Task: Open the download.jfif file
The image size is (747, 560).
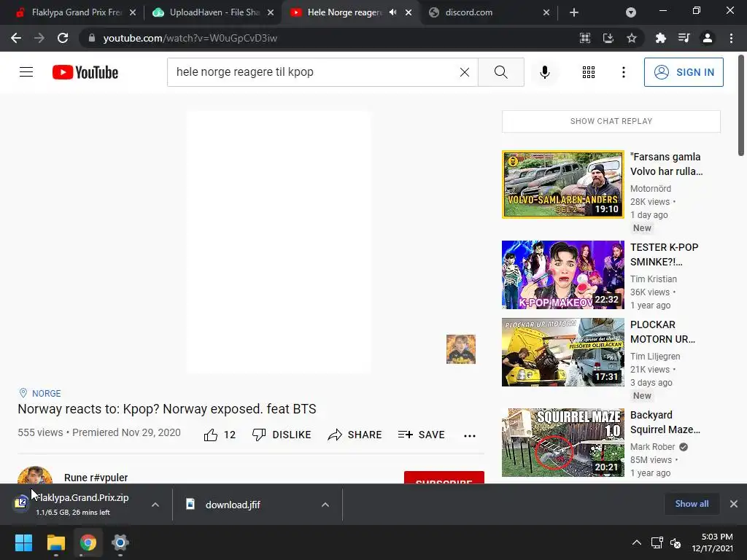Action: [233, 505]
